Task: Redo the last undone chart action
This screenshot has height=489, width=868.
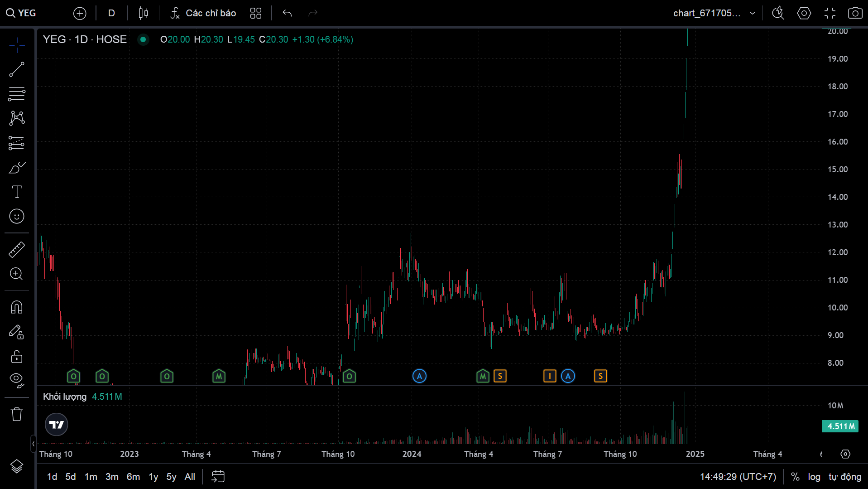Action: (313, 13)
